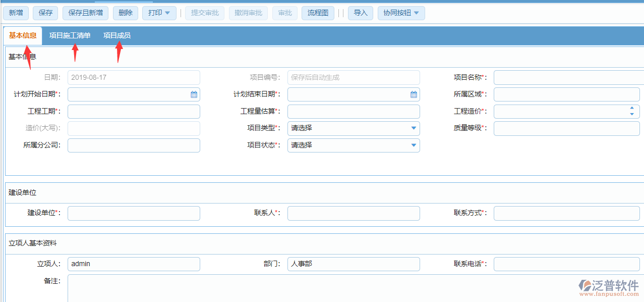Open the 项目状态 selection dropdown
Screen dimensions: 644x302
(x=414, y=145)
